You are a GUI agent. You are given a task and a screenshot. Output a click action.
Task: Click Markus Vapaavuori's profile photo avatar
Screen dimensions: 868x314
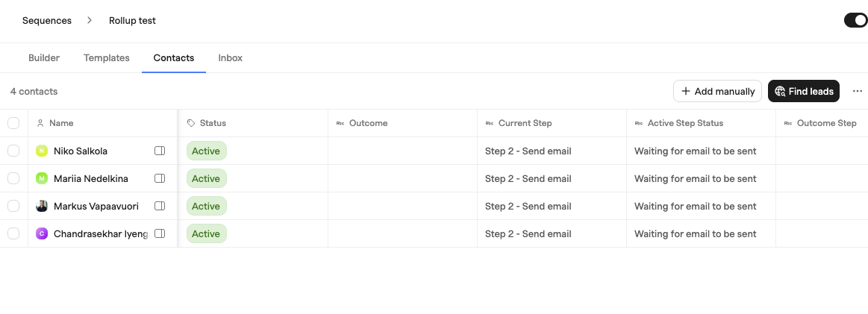tap(42, 206)
